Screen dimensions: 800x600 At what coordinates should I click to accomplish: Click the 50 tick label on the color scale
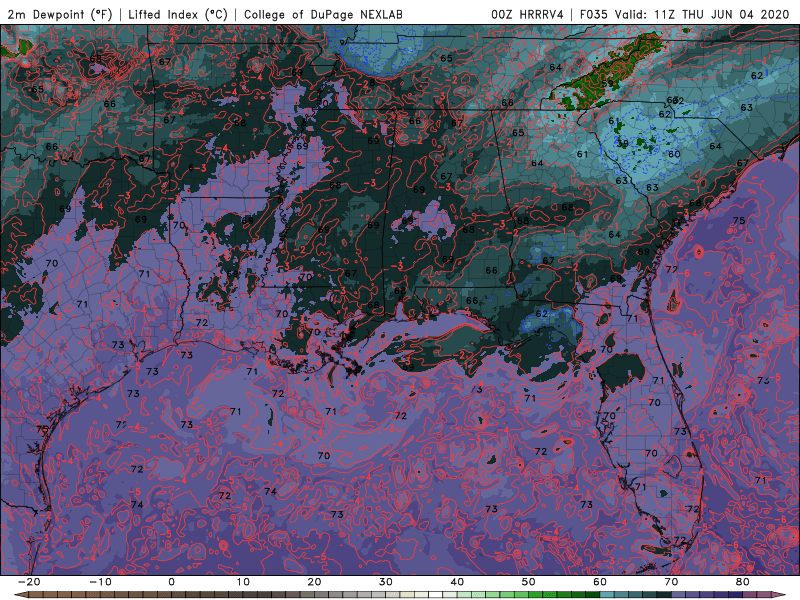point(529,582)
